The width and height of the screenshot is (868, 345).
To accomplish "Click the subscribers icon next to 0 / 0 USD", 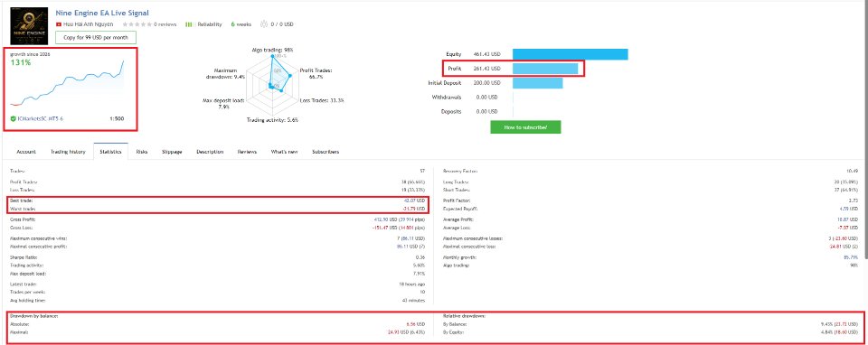I will click(263, 24).
